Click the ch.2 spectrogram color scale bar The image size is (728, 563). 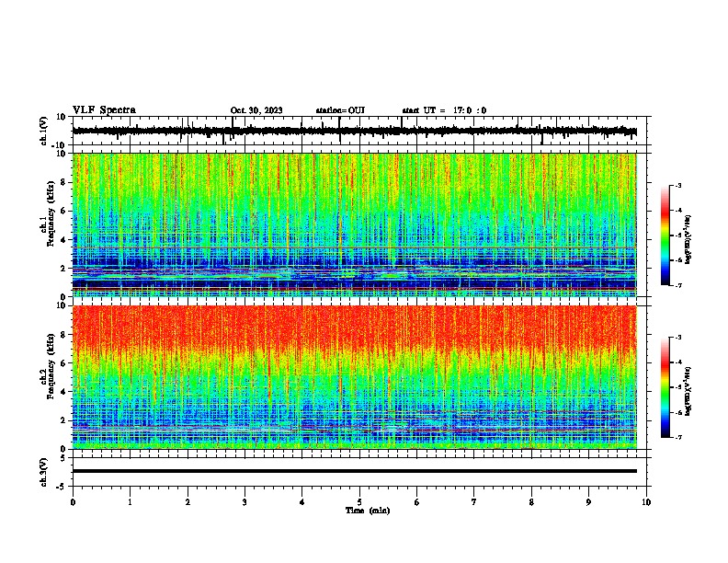665,387
